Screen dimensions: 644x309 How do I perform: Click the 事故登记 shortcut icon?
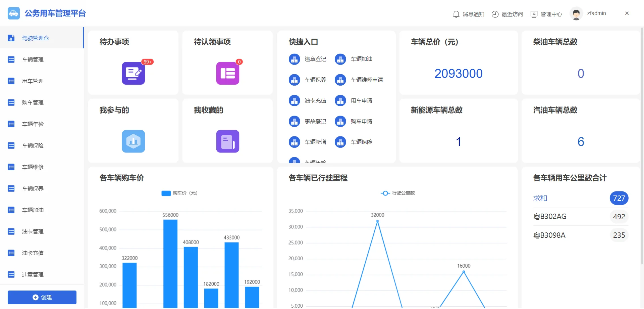294,122
